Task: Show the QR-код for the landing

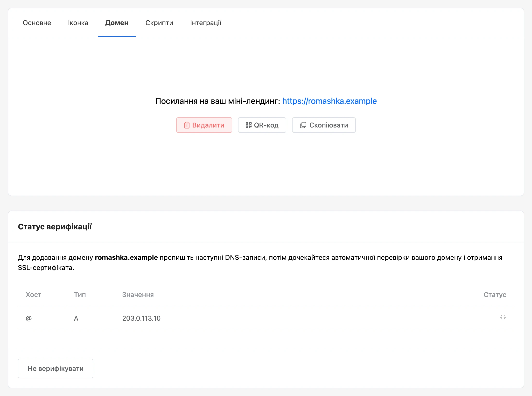Action: click(x=262, y=125)
